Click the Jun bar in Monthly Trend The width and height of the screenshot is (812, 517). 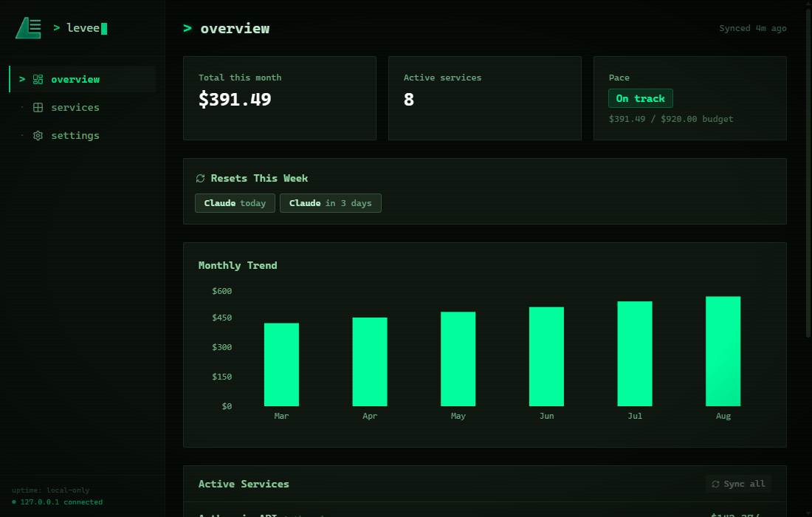pyautogui.click(x=546, y=357)
